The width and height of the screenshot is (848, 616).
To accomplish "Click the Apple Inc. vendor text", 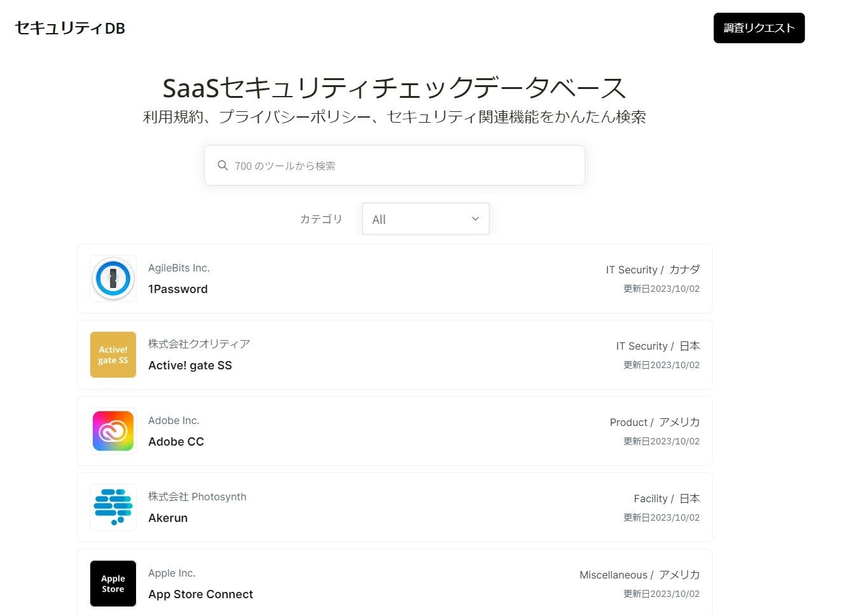I will [x=172, y=573].
